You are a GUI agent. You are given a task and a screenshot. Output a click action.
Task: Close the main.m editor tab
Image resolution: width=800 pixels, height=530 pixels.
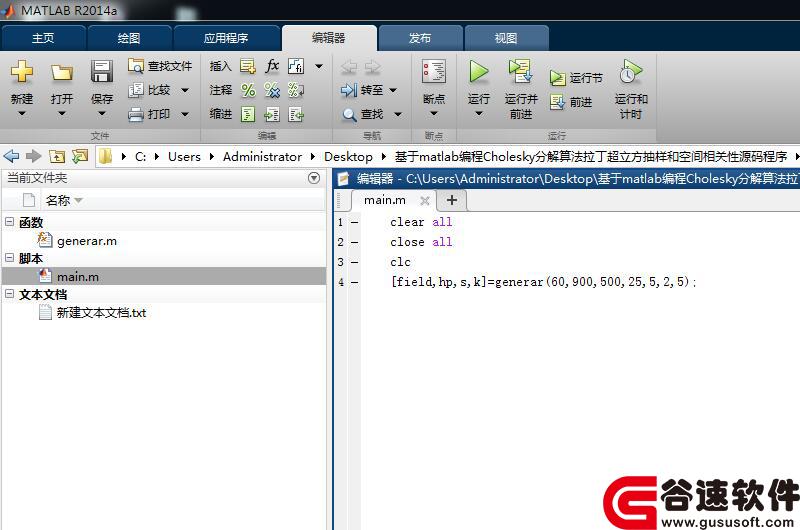424,200
